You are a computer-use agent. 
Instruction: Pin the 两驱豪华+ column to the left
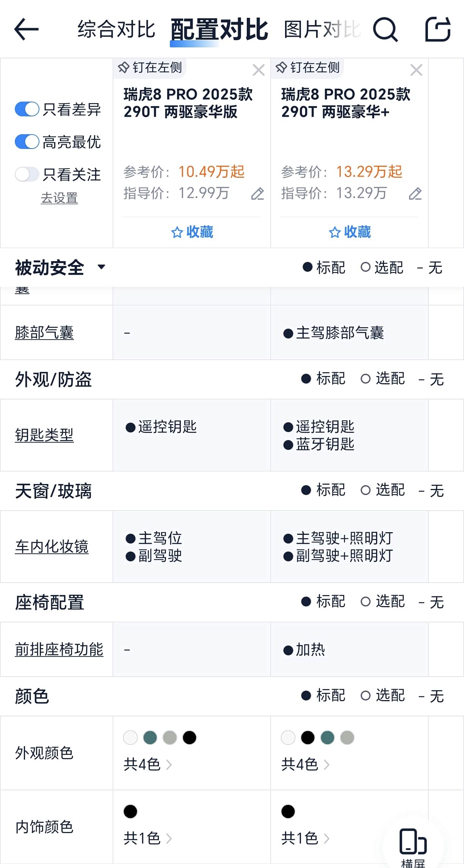click(x=307, y=68)
